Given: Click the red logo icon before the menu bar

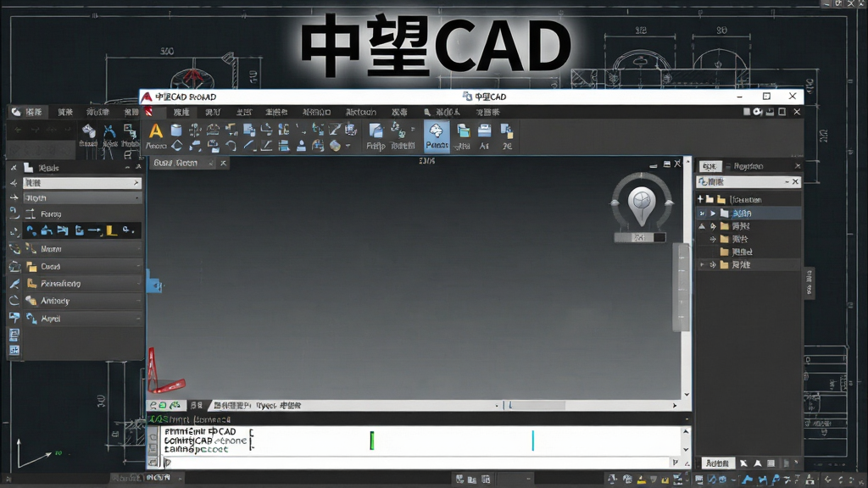Looking at the screenshot, I should [149, 112].
